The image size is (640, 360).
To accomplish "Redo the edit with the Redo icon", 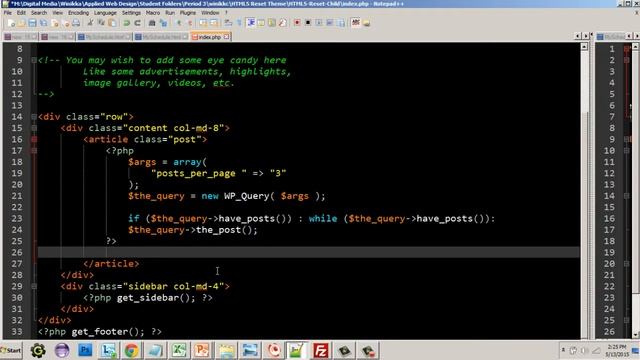I will 137,23.
